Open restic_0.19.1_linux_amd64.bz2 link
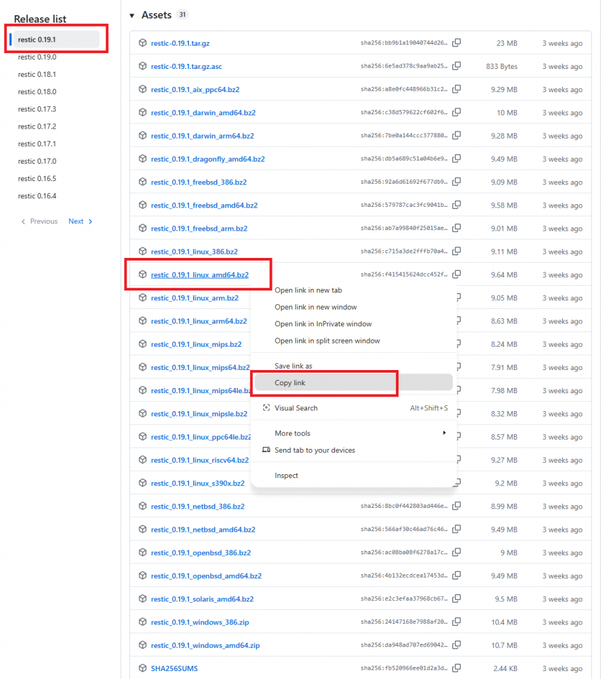This screenshot has width=616, height=679. pyautogui.click(x=200, y=275)
